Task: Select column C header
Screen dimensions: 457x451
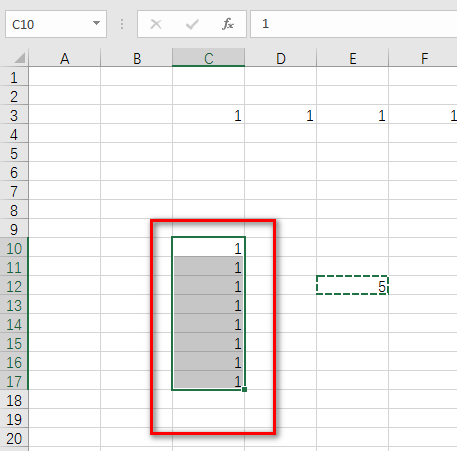Action: [209, 58]
